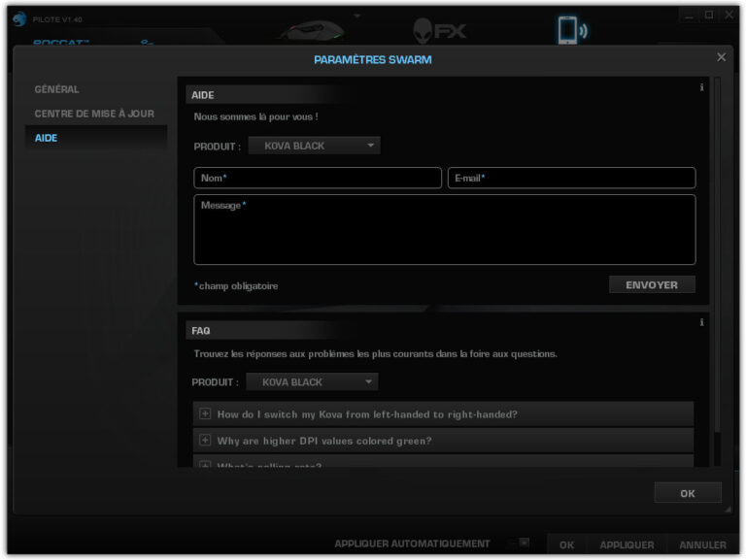Click the Nom input field
The height and width of the screenshot is (560, 746).
click(318, 179)
